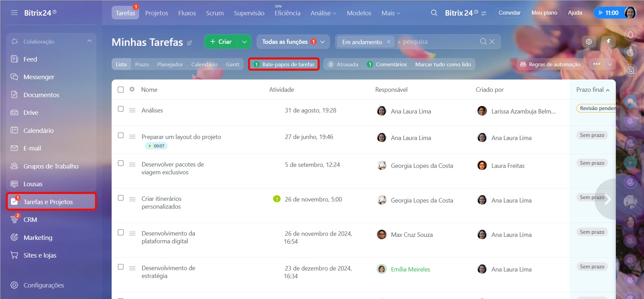Click the Marcar tudo como lido button

tap(443, 65)
